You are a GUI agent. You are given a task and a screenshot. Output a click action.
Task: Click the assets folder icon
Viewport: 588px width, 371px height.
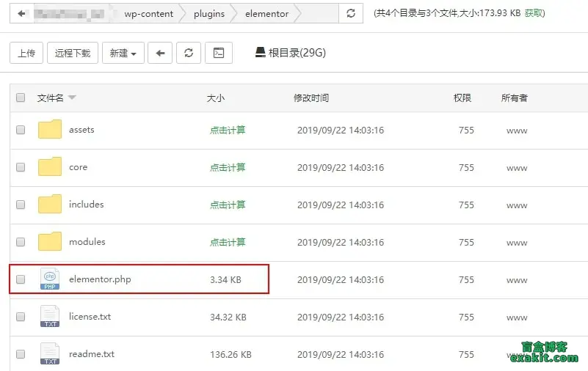pyautogui.click(x=50, y=130)
